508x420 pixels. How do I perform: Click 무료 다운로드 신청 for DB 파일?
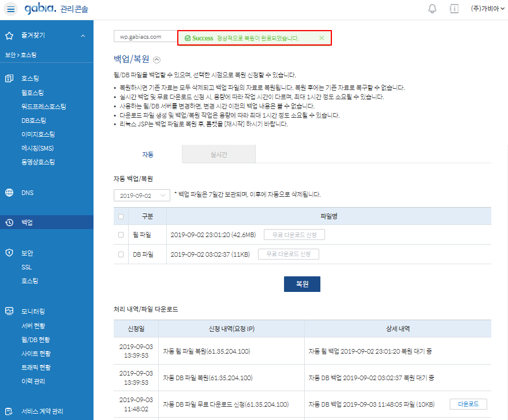288,254
